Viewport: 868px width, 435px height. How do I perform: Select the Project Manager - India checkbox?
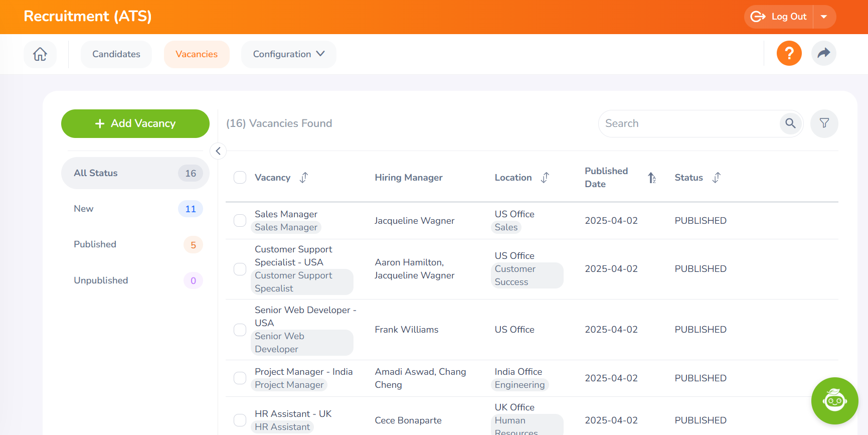[240, 378]
